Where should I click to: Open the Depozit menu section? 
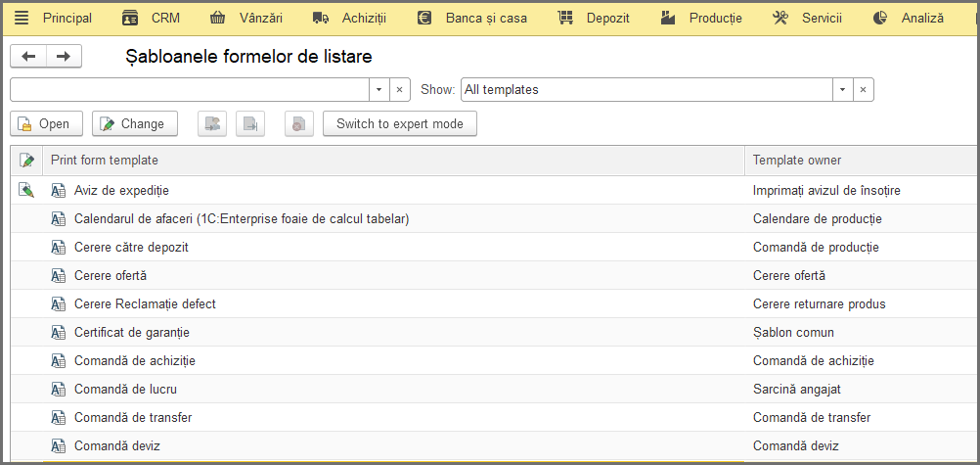(593, 19)
